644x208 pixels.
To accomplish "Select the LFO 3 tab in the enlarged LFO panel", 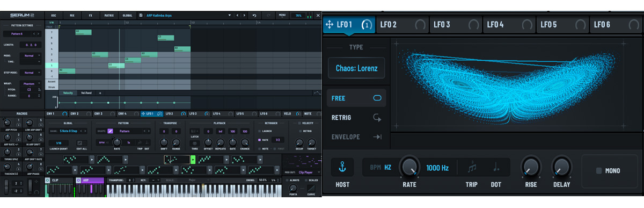I will coord(456,24).
